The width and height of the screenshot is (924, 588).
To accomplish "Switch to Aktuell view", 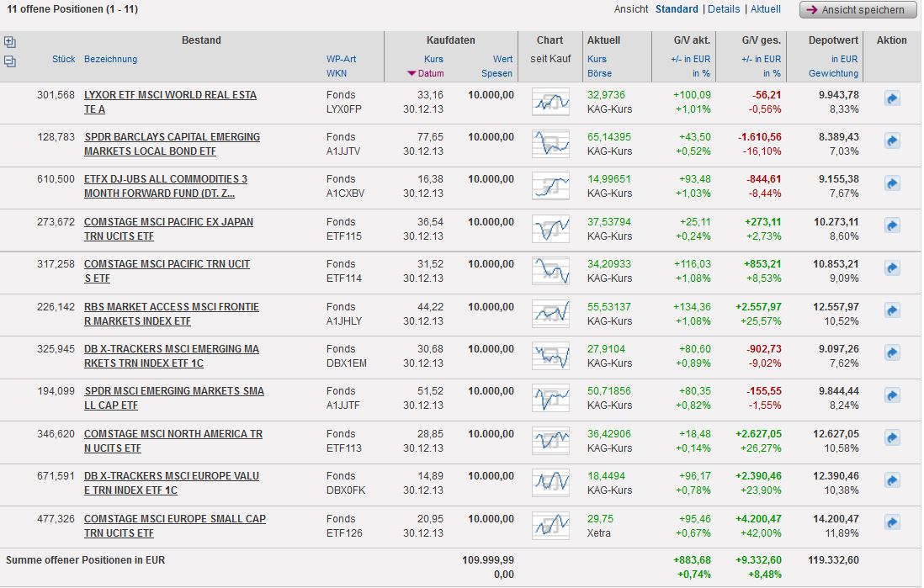I will pos(765,9).
